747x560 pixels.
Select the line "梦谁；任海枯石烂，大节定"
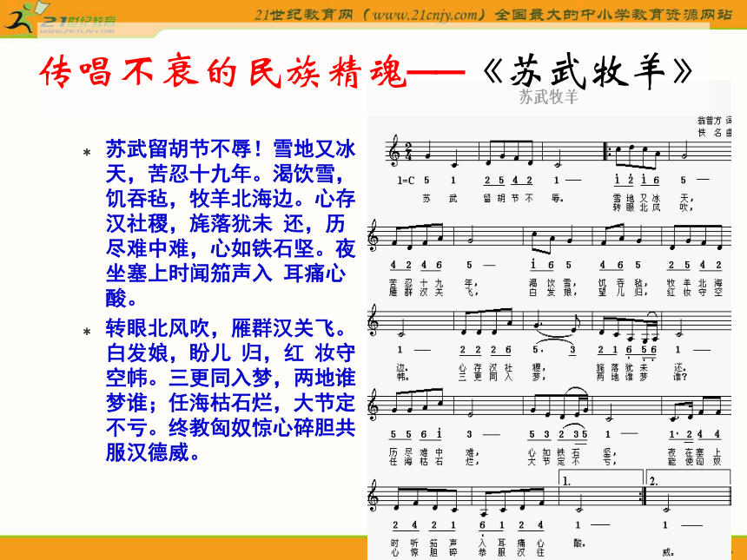pos(230,403)
